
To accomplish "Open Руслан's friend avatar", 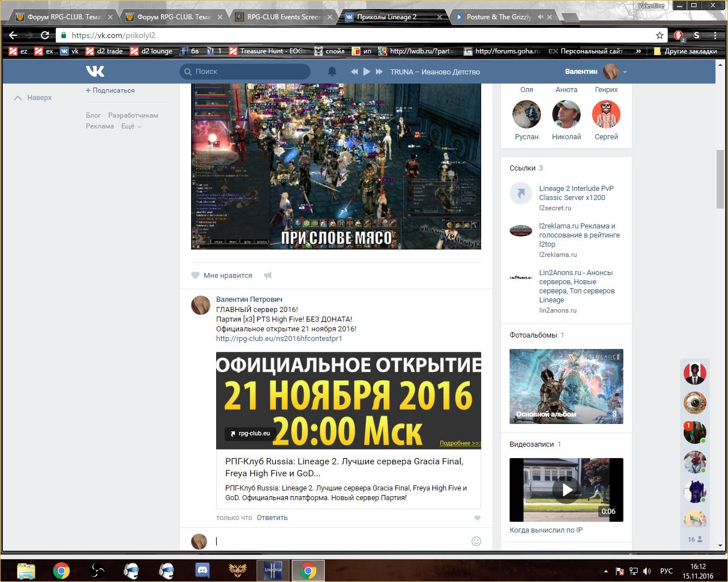I will pyautogui.click(x=527, y=114).
